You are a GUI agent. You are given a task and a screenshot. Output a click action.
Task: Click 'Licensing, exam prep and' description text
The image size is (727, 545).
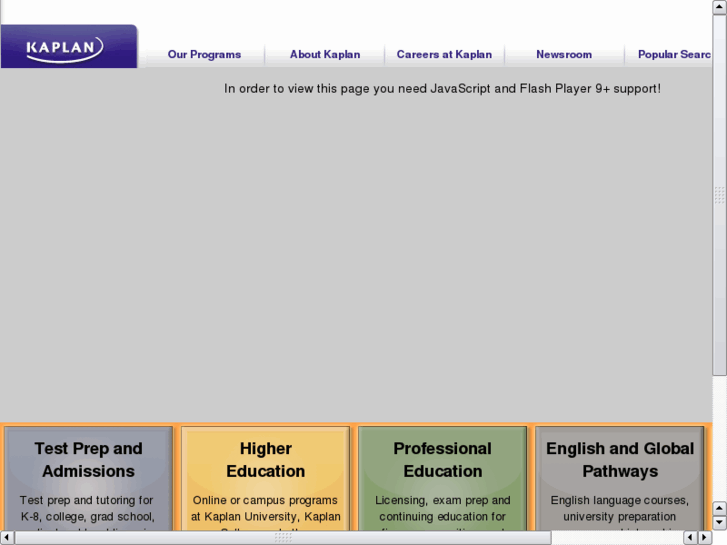[x=443, y=500]
